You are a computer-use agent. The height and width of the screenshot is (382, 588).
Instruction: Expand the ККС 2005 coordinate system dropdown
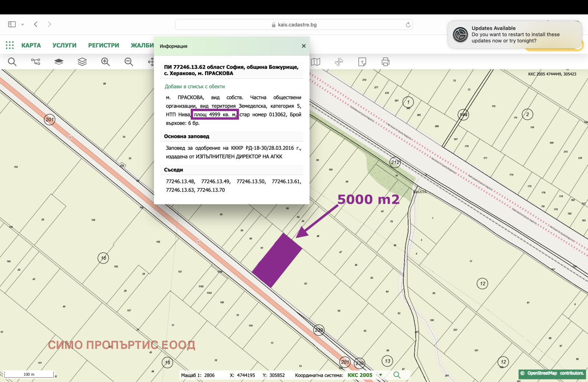coord(381,375)
